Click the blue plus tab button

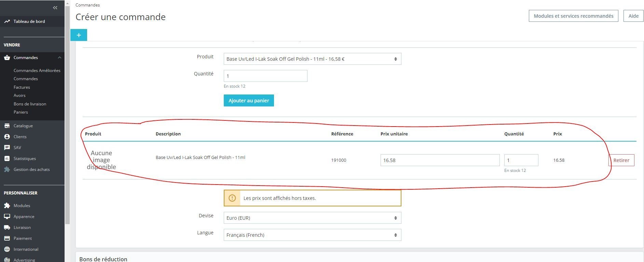(x=79, y=35)
